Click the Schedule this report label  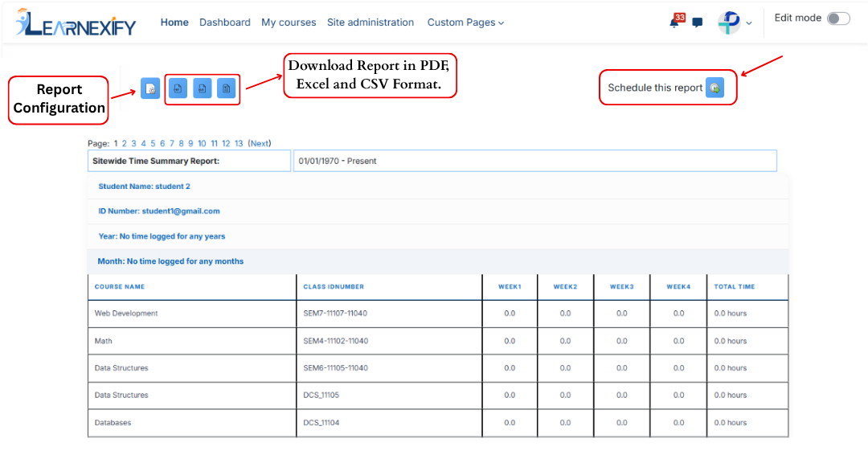655,88
